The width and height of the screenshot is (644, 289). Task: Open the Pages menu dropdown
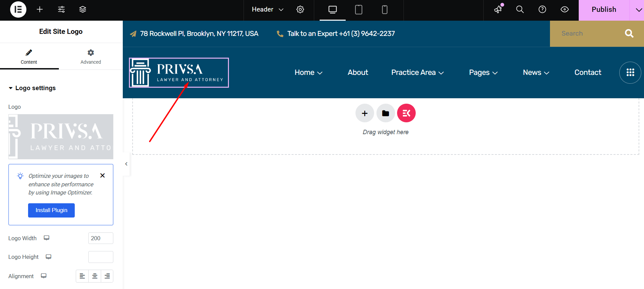(483, 73)
